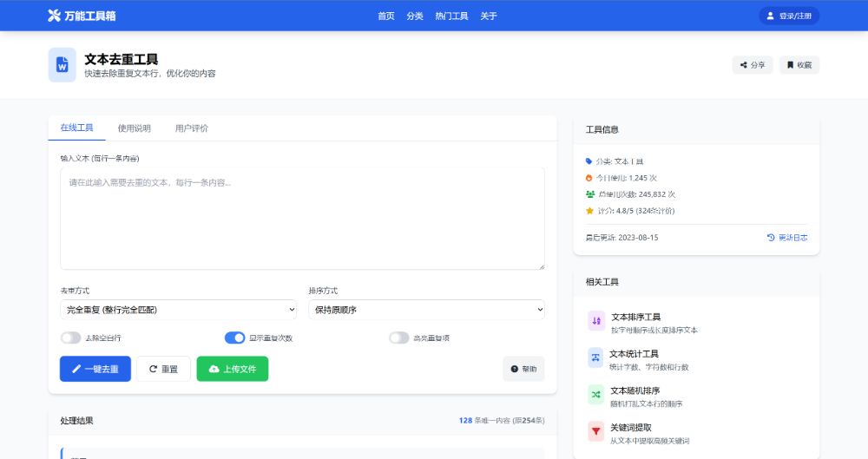
Task: Click the 万能工具箱 logo icon
Action: [54, 16]
